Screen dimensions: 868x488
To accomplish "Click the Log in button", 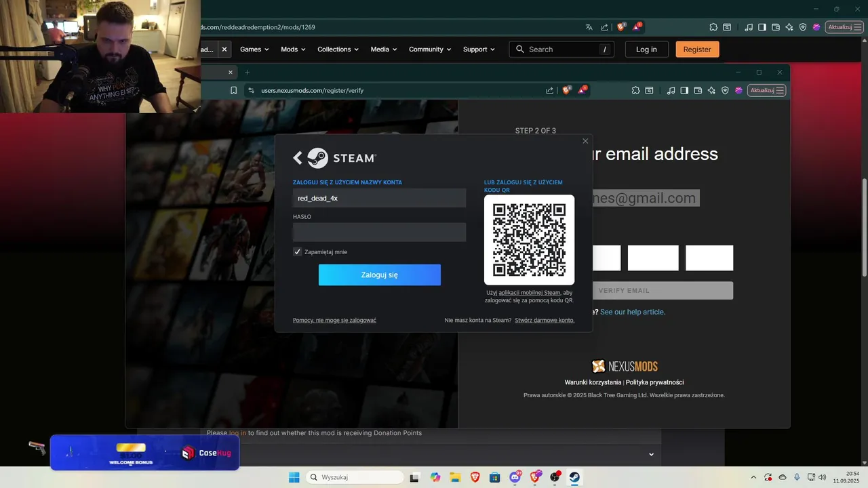I will point(646,49).
